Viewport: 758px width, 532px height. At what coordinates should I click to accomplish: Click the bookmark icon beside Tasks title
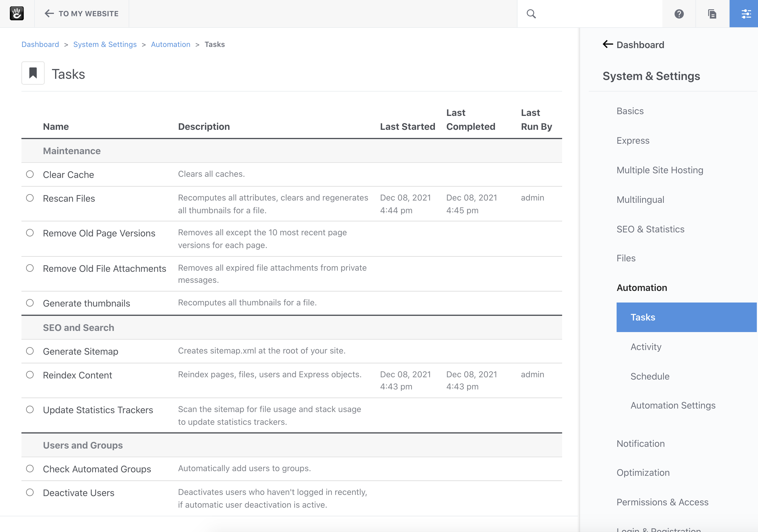pyautogui.click(x=33, y=73)
